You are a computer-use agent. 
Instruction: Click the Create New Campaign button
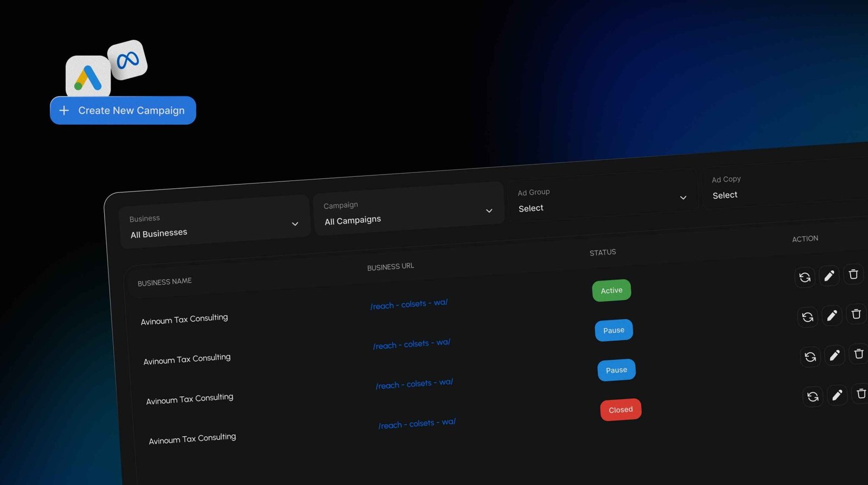pos(123,111)
